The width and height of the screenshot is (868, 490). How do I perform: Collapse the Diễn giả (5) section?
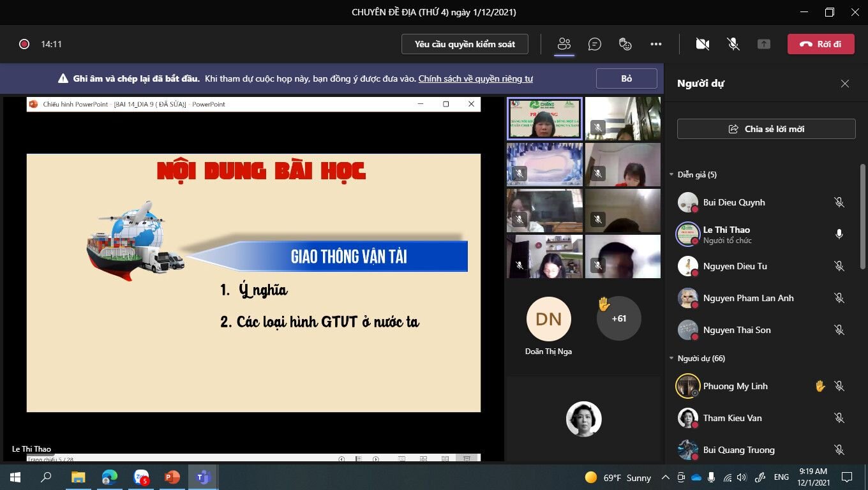coord(671,174)
